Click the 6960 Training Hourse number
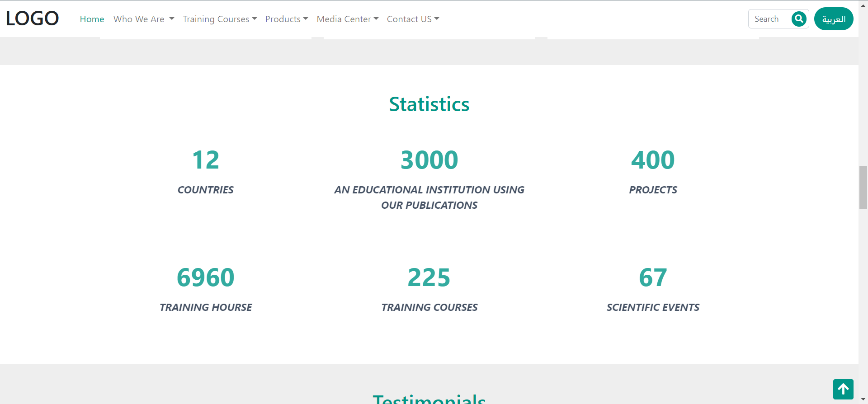The height and width of the screenshot is (404, 868). 206,277
